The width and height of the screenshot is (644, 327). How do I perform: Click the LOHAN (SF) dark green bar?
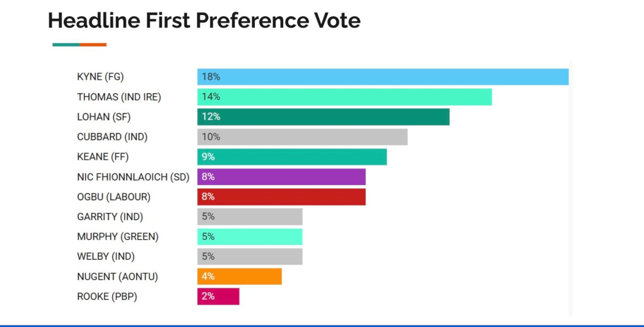pyautogui.click(x=323, y=117)
